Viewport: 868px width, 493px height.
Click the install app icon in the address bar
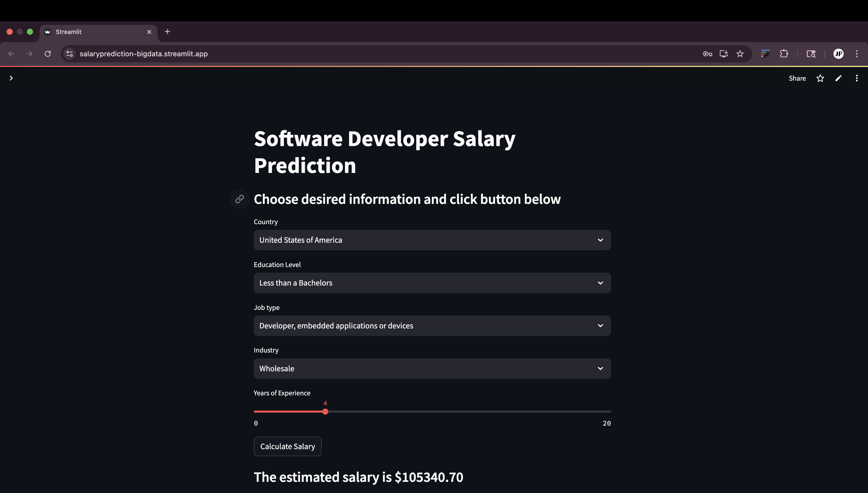(x=724, y=54)
